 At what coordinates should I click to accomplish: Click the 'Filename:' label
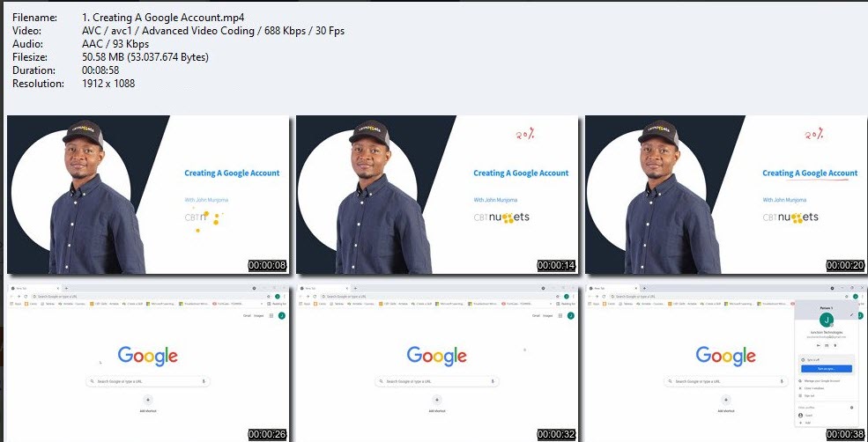(34, 18)
